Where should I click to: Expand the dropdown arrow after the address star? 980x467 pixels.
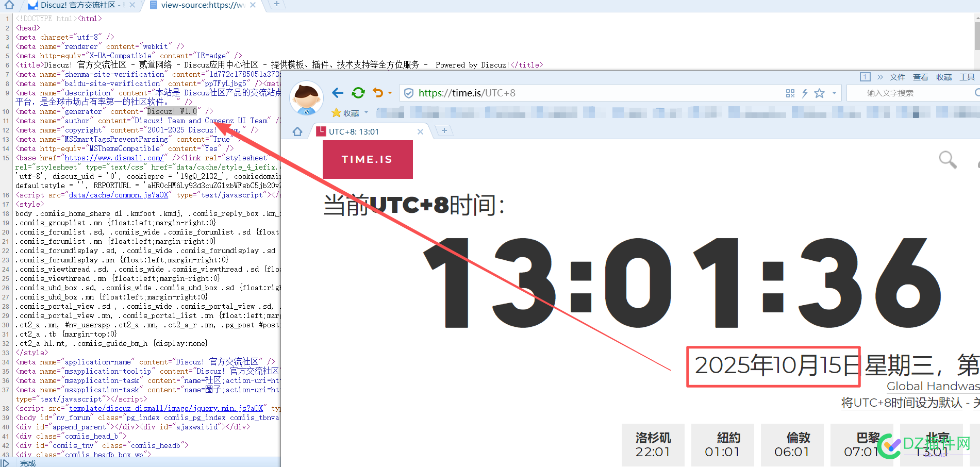click(x=834, y=93)
